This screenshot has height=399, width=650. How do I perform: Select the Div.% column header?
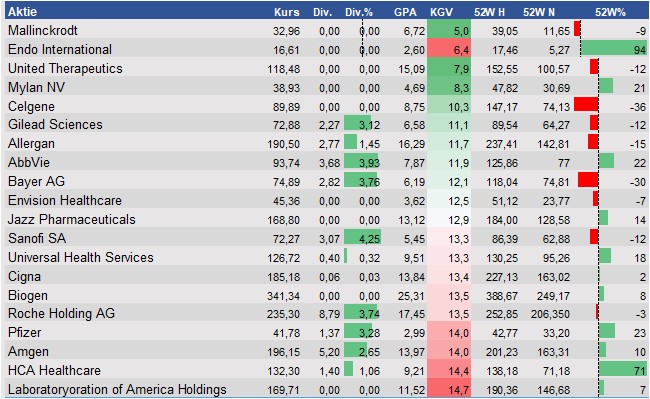(359, 12)
